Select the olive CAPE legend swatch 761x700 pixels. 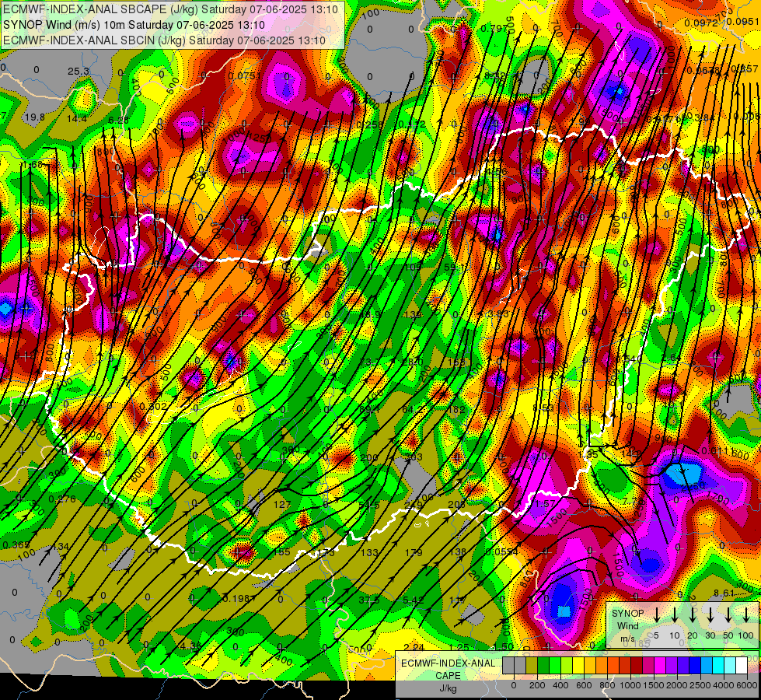tap(532, 665)
